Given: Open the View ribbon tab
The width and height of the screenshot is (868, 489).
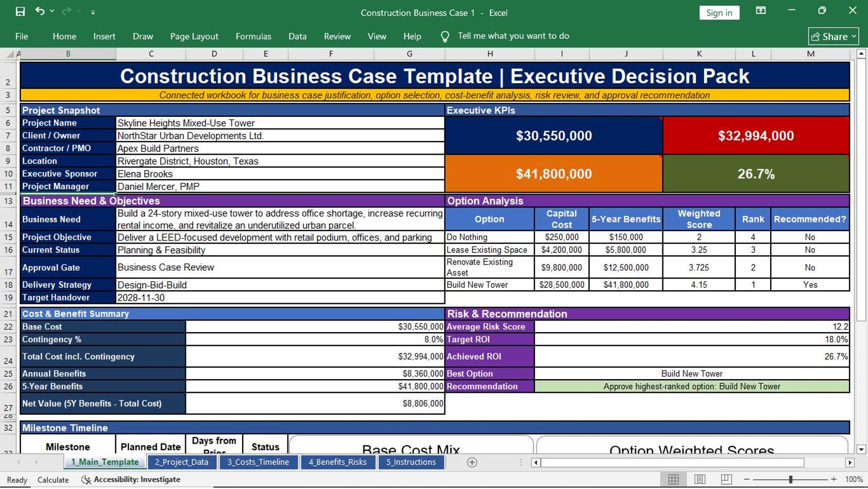Looking at the screenshot, I should 377,37.
